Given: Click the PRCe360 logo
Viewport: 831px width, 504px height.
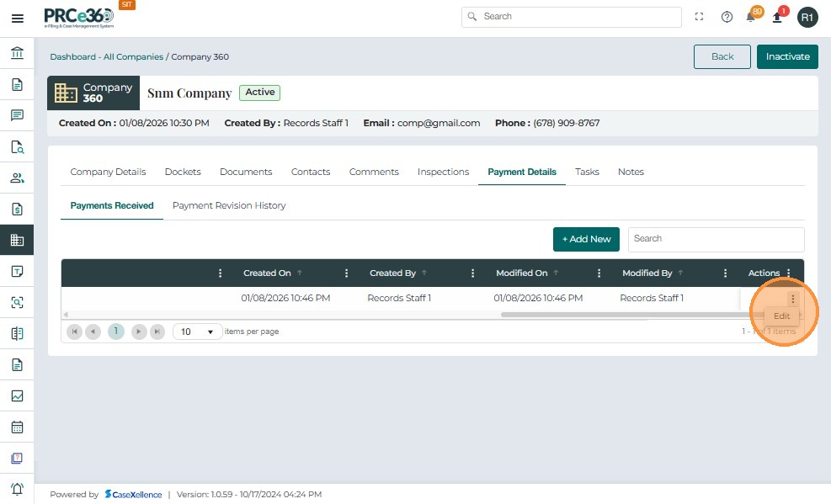Looking at the screenshot, I should [79, 18].
